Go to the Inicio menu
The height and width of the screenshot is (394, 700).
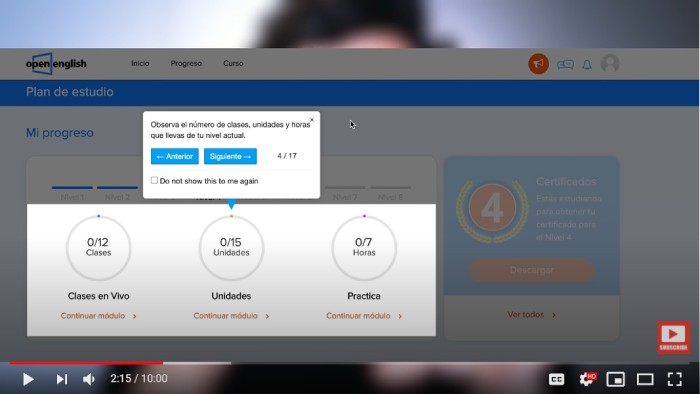pyautogui.click(x=140, y=63)
